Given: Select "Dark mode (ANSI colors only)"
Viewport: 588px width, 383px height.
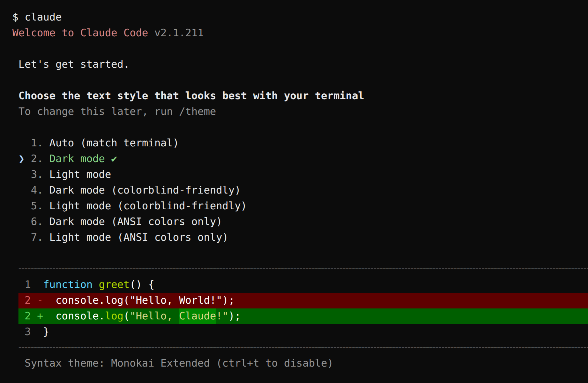Looking at the screenshot, I should tap(126, 222).
